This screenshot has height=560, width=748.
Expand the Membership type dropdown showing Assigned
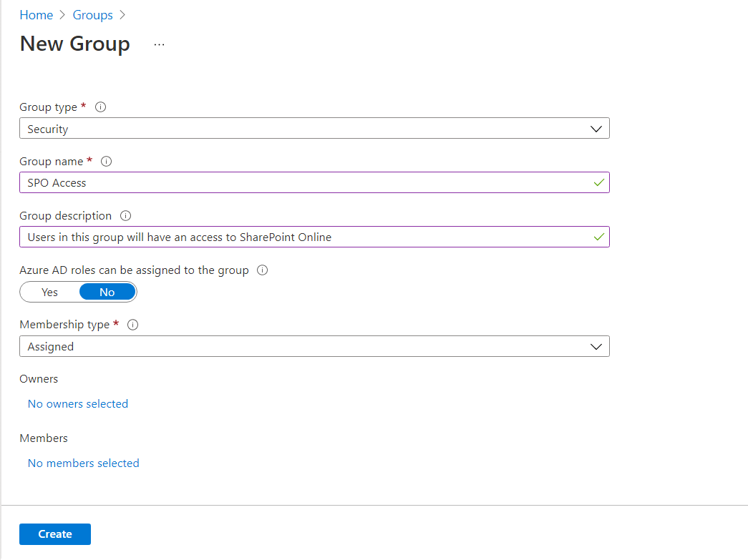pos(308,346)
